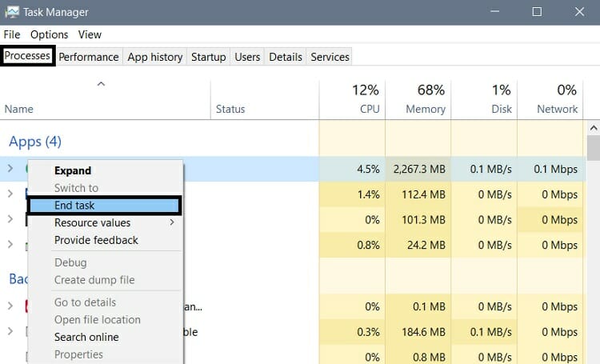This screenshot has width=600, height=364.
Task: Go to the Services tab
Action: click(x=330, y=57)
